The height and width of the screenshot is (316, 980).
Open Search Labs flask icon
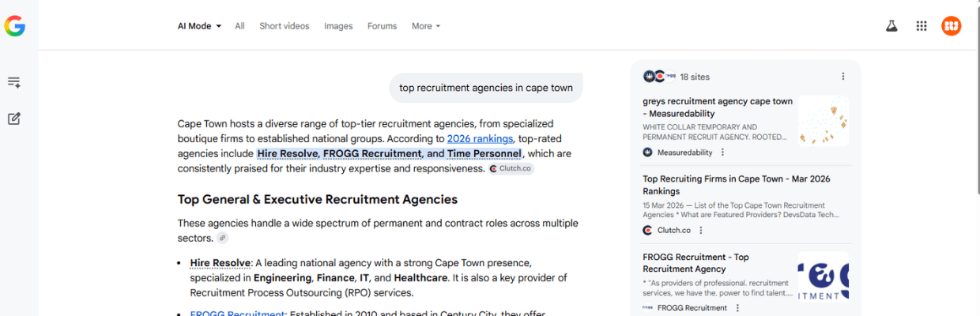tap(891, 26)
